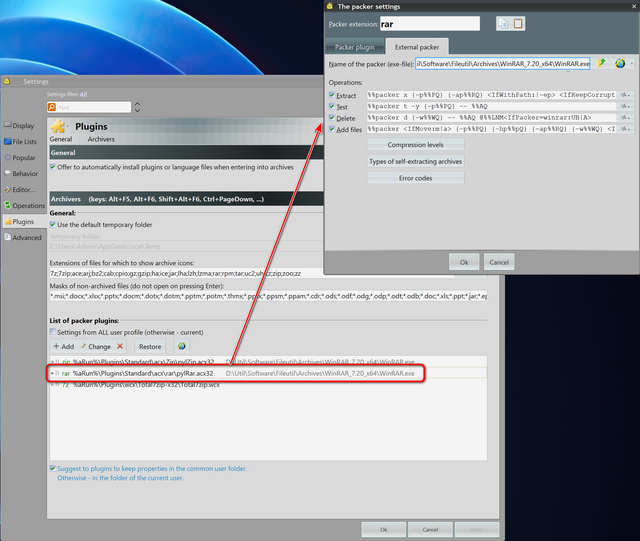The height and width of the screenshot is (541, 640).
Task: Click the globe icon next to packer exe-file
Action: pos(620,64)
